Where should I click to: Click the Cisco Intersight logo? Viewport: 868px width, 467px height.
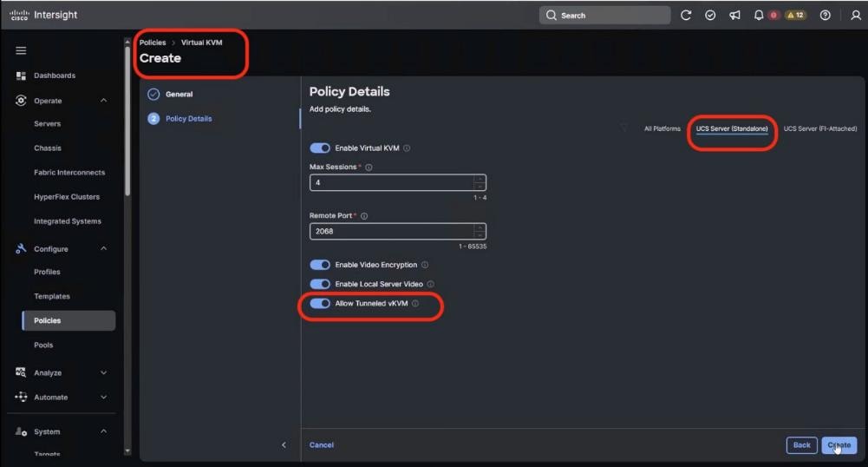point(43,15)
